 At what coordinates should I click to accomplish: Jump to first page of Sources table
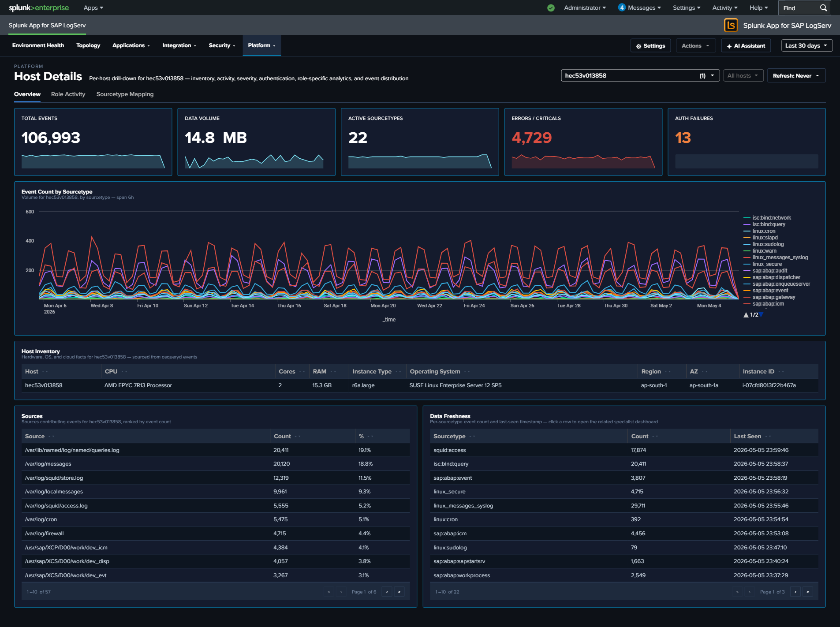click(329, 592)
